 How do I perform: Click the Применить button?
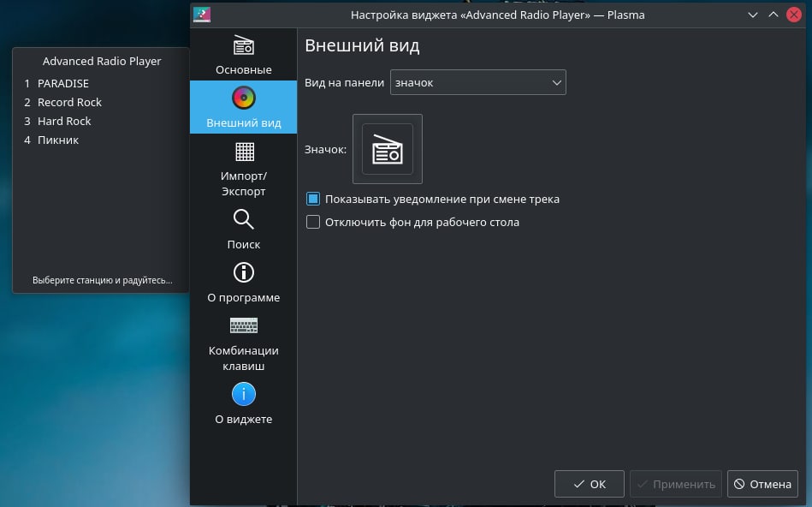[x=676, y=484]
